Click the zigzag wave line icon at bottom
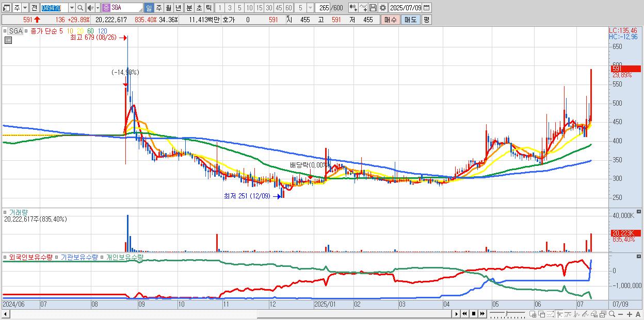The width and height of the screenshot is (644, 320). [x=568, y=314]
